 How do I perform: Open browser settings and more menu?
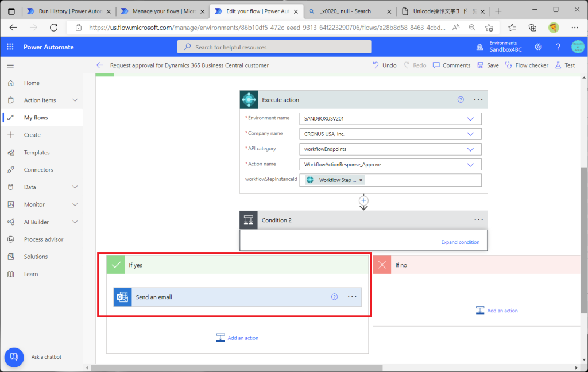[x=574, y=28]
